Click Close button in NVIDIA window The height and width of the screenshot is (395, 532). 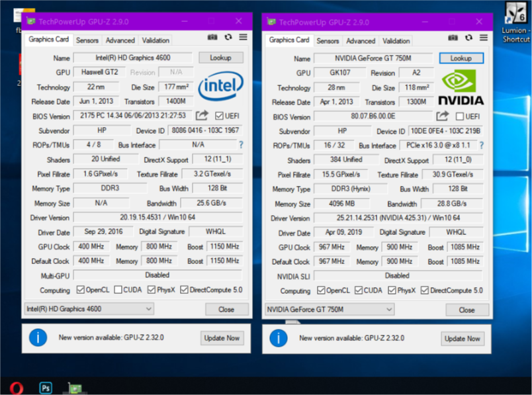[467, 310]
